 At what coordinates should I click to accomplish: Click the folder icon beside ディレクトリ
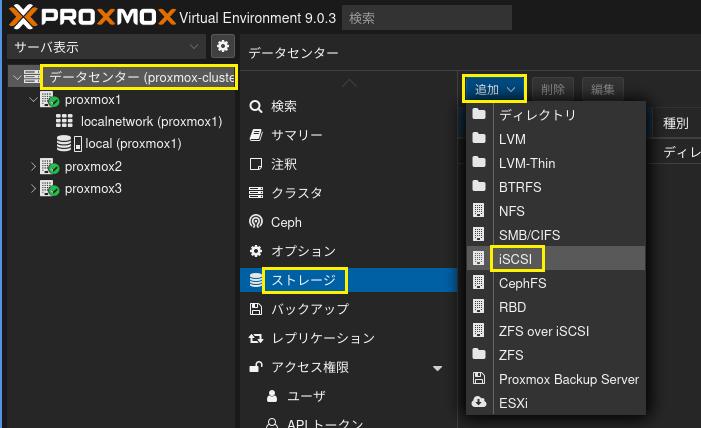pos(479,114)
